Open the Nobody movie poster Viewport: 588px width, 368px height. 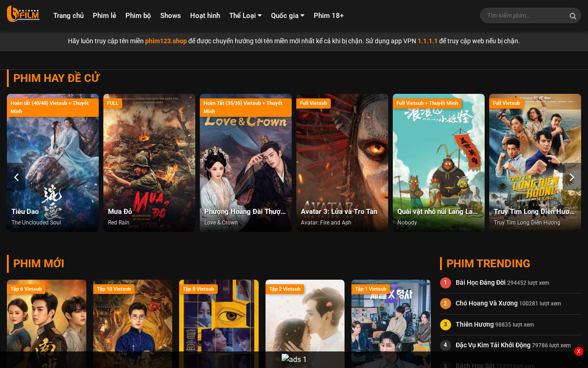[439, 163]
